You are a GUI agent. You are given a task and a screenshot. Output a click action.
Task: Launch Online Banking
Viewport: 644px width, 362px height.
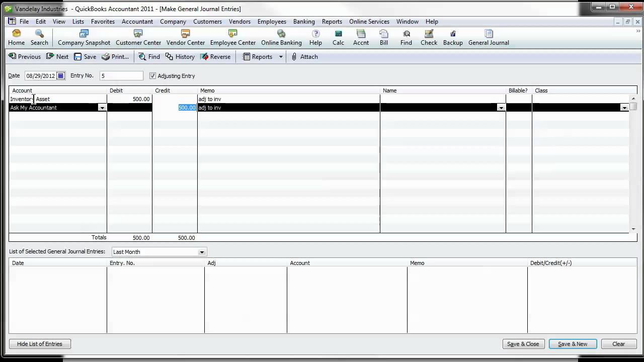pyautogui.click(x=281, y=38)
